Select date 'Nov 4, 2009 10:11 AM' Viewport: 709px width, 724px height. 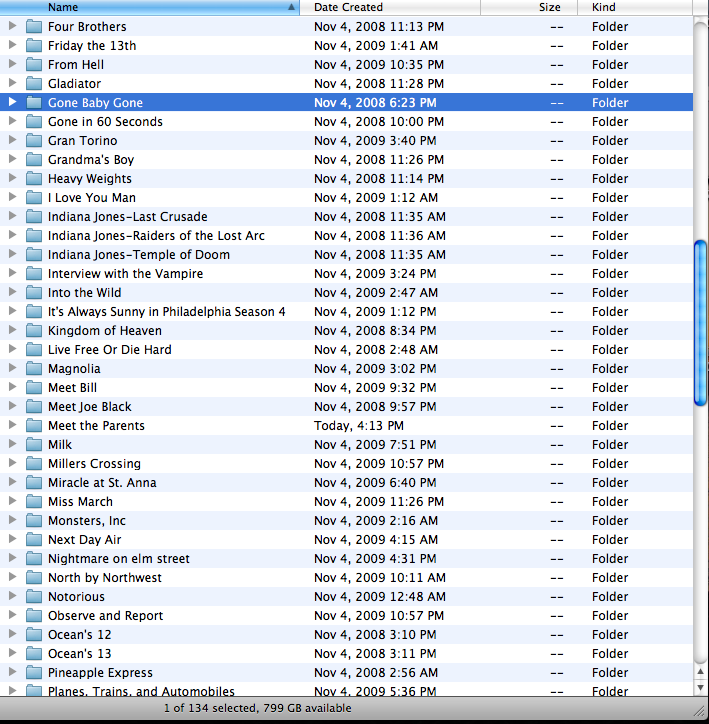point(379,578)
